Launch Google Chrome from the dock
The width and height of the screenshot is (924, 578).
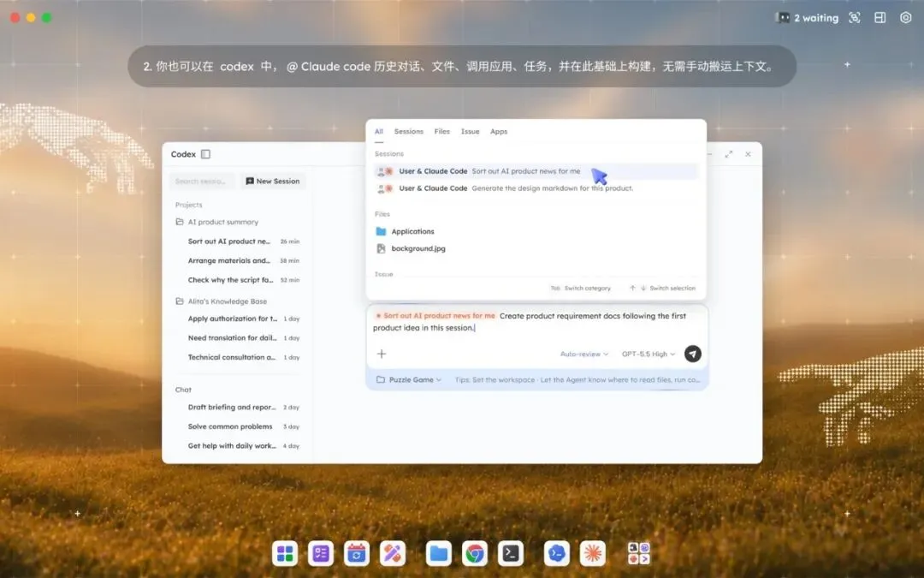click(474, 553)
